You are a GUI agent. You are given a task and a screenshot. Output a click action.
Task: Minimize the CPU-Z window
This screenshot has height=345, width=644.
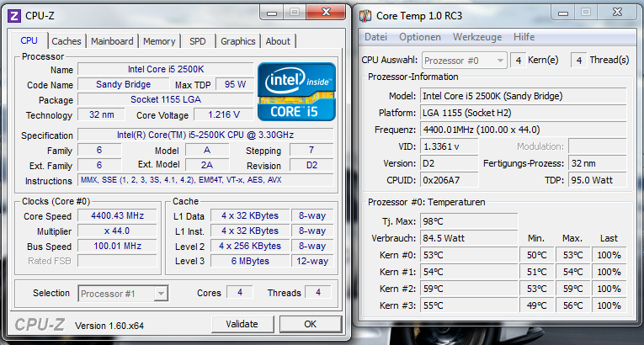271,13
